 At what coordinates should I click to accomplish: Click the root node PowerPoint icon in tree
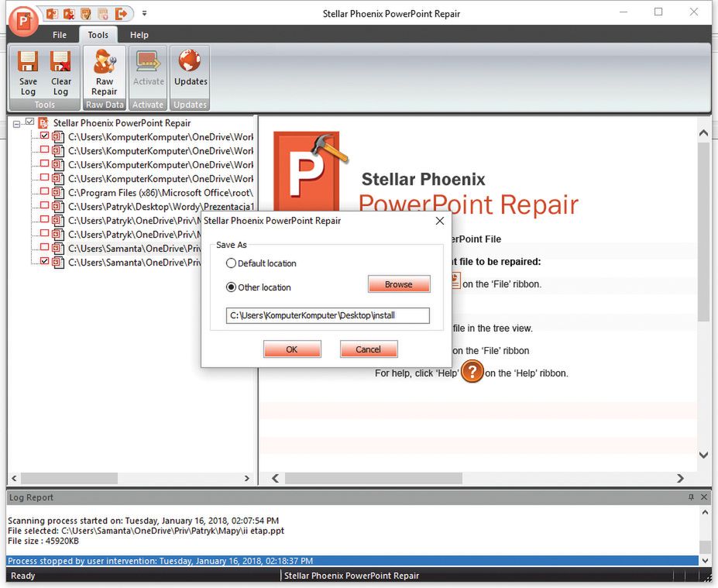click(43, 122)
